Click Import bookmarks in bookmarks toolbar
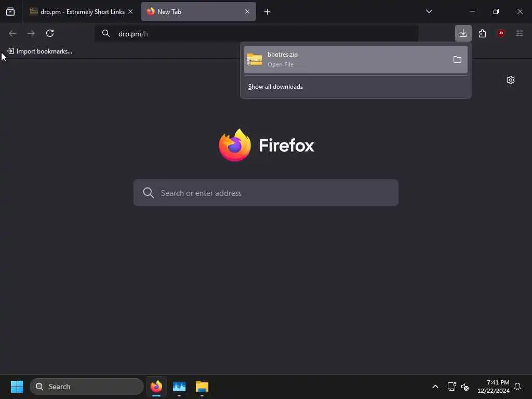This screenshot has height=399, width=532. 39,51
